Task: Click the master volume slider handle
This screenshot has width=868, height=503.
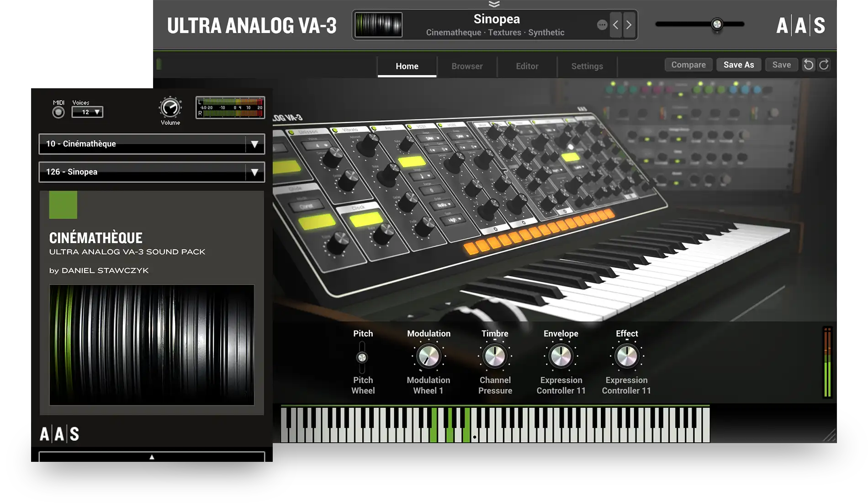Action: 717,24
